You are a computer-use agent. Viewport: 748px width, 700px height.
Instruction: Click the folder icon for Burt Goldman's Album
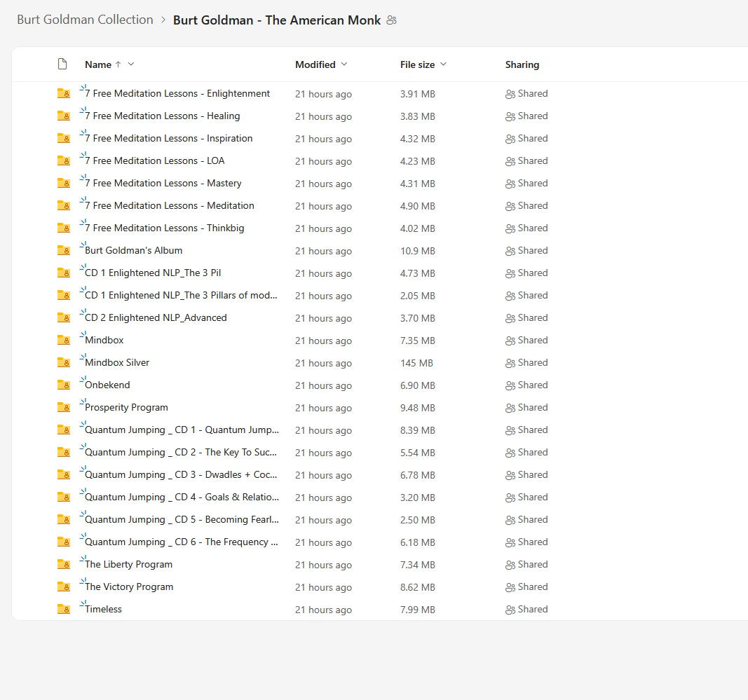[x=63, y=250]
